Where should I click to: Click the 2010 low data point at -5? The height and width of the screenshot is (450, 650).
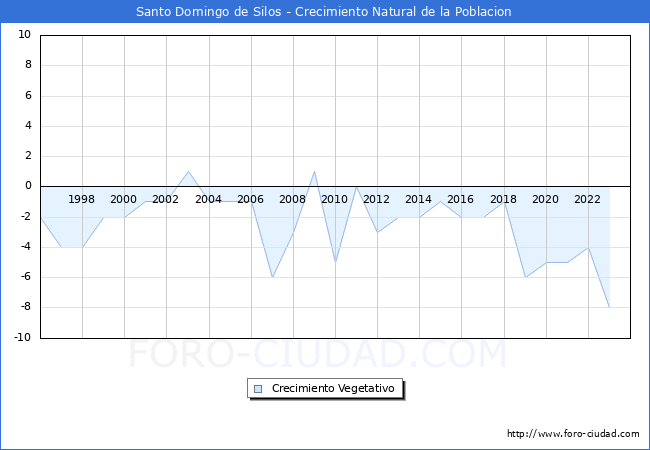tap(335, 262)
